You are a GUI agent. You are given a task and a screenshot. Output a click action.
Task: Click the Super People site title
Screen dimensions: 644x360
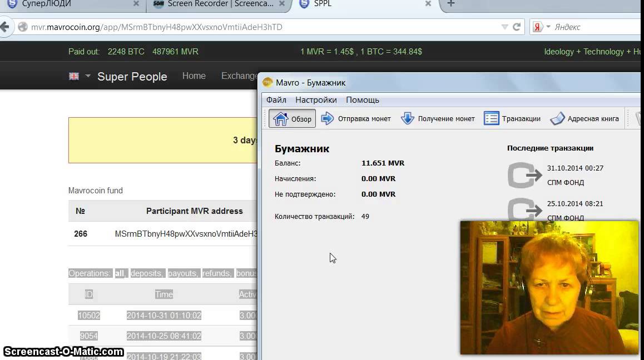[132, 77]
